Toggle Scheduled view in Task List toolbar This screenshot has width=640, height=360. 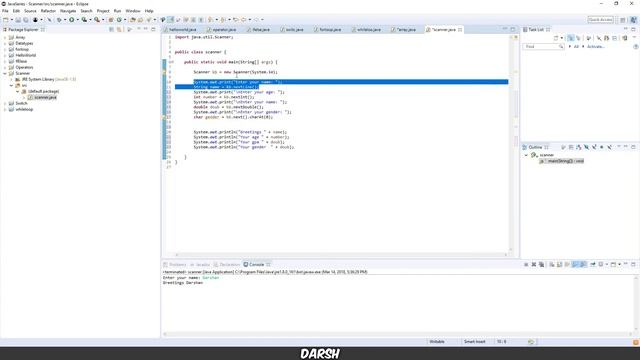pos(578,38)
